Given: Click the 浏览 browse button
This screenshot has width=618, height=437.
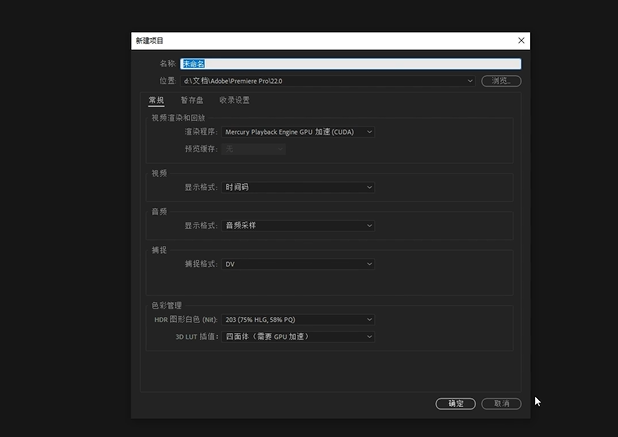Looking at the screenshot, I should tap(501, 81).
